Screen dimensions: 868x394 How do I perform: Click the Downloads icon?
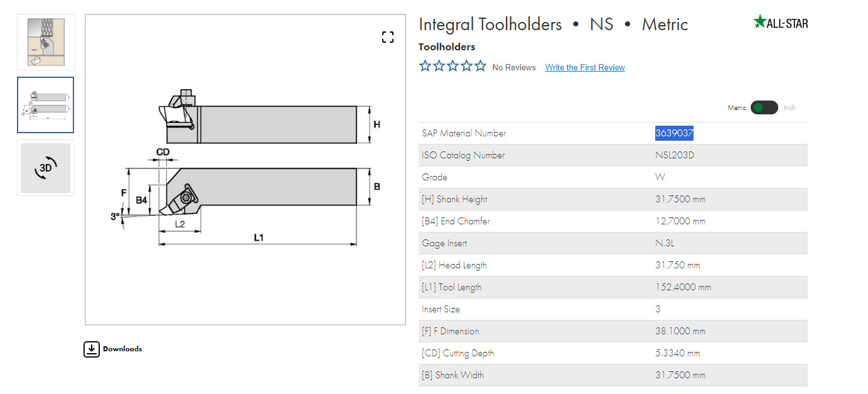click(92, 349)
